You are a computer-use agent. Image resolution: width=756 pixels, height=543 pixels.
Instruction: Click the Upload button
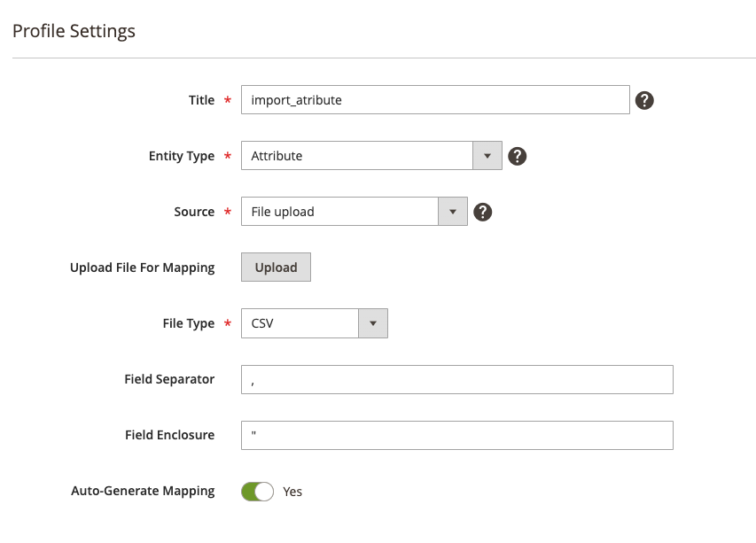click(276, 268)
